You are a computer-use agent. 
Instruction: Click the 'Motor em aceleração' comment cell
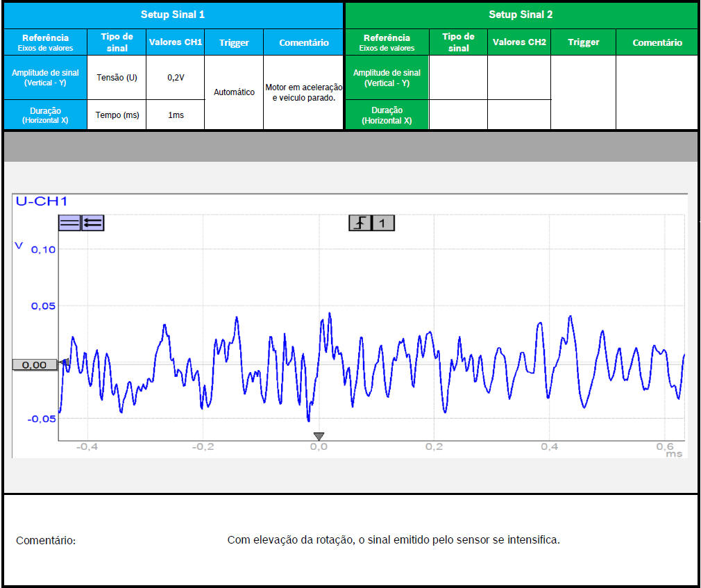coord(304,92)
